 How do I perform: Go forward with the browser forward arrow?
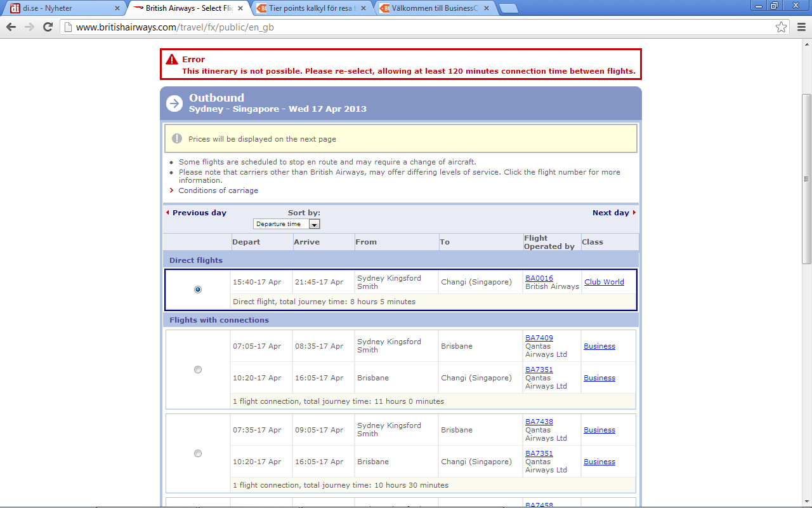[x=29, y=27]
